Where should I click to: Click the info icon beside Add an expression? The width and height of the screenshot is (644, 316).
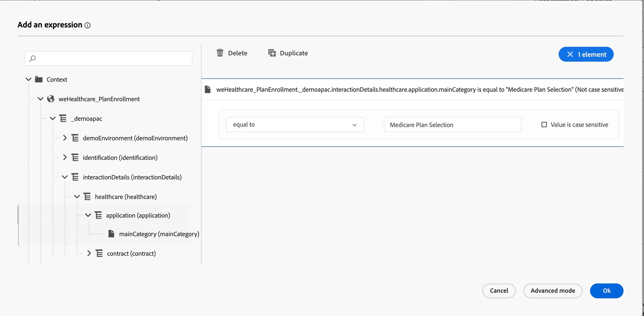(87, 25)
